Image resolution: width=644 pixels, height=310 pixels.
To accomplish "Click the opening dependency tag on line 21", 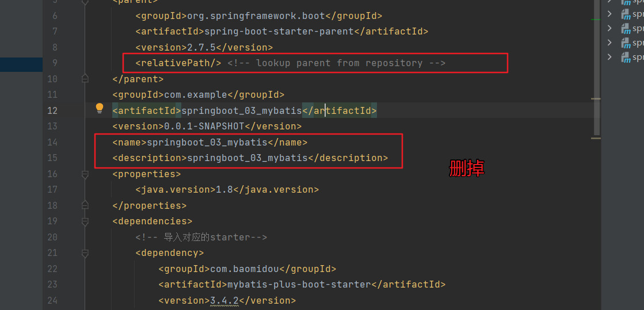I will 170,253.
